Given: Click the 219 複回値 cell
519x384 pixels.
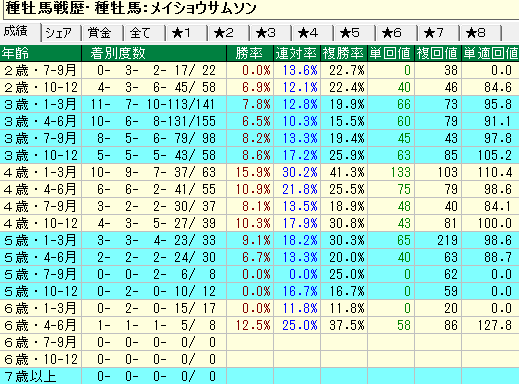Looking at the screenshot, I should [x=438, y=240].
